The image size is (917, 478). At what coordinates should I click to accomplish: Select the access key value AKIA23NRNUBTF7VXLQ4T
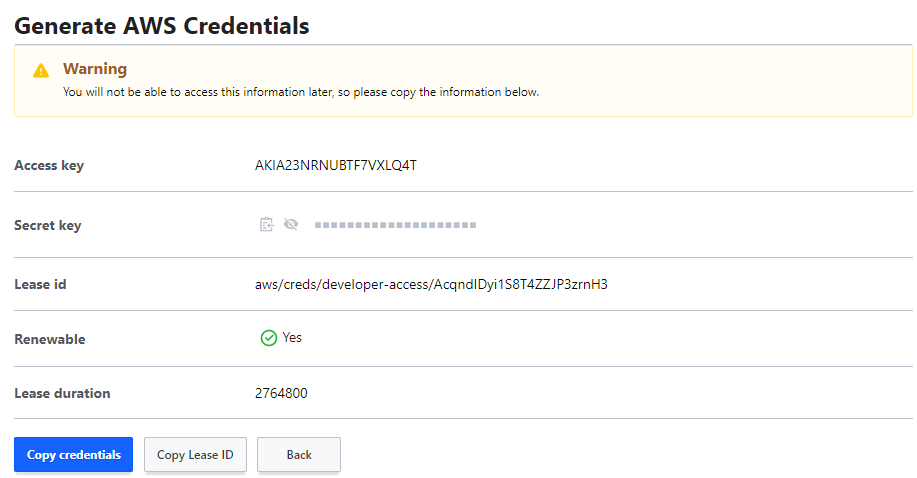tap(336, 166)
